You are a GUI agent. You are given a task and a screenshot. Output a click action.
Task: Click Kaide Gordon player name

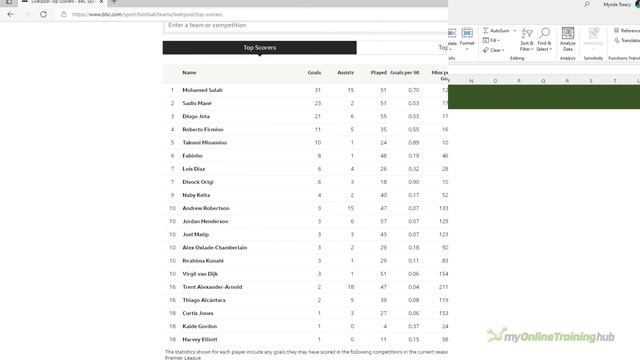click(200, 326)
